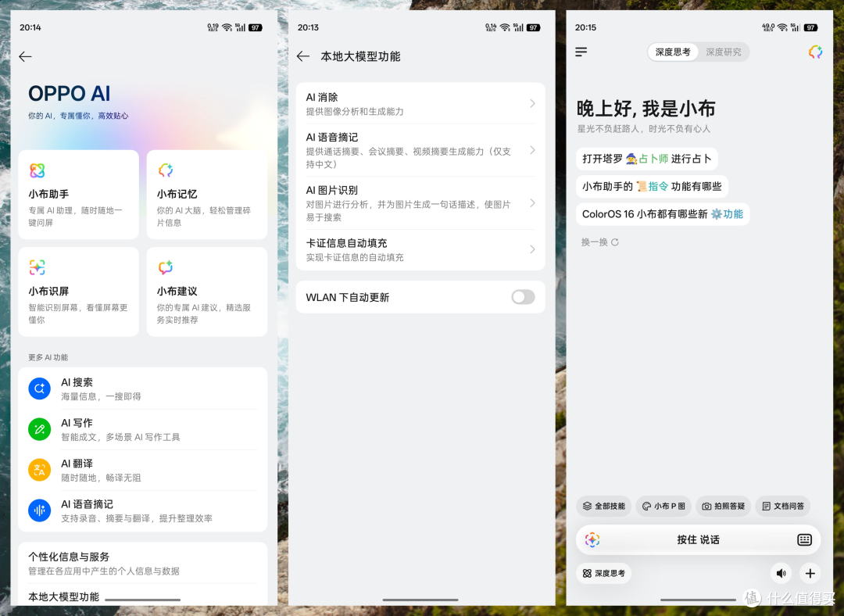The image size is (844, 616).
Task: Open the 小布记忆 card title
Action: coord(177,194)
